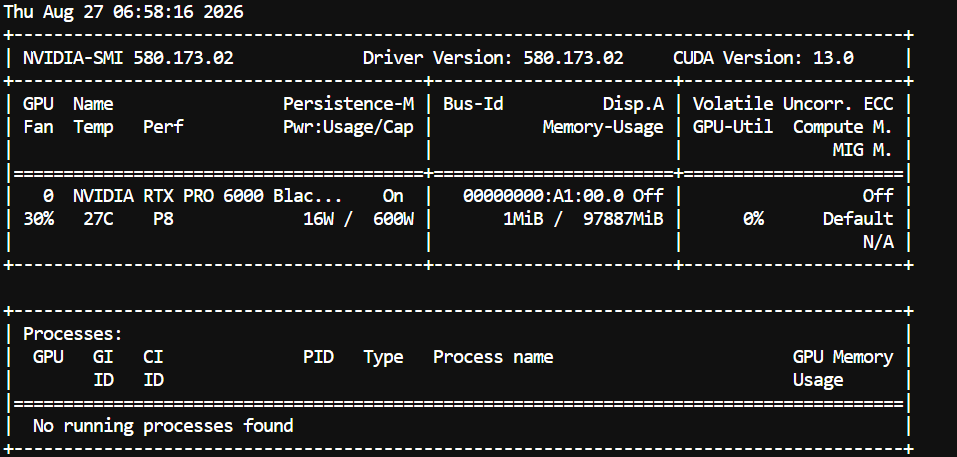The width and height of the screenshot is (957, 457).
Task: Click the power usage value "16W"
Action: (x=318, y=218)
